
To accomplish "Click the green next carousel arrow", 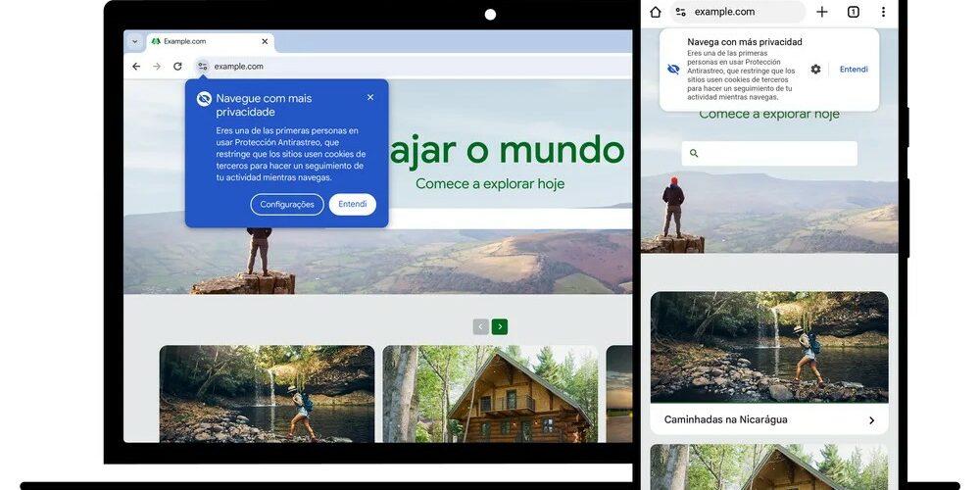I will 500,326.
